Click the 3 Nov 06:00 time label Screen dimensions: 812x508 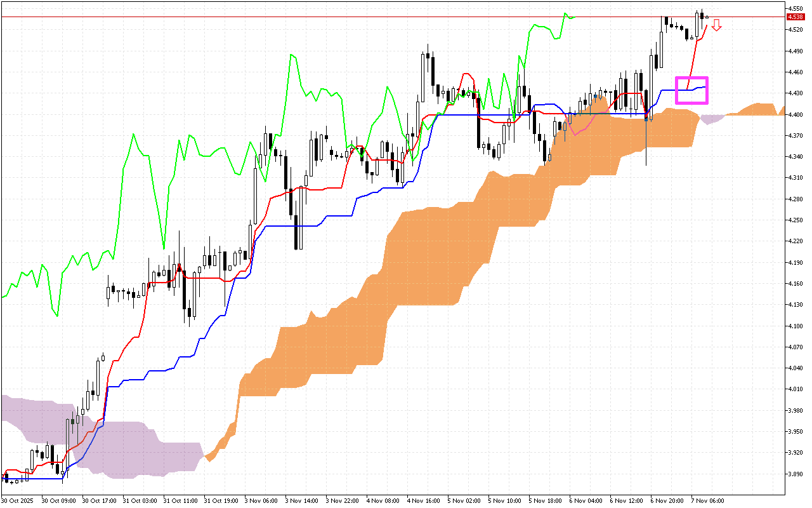[x=262, y=501]
